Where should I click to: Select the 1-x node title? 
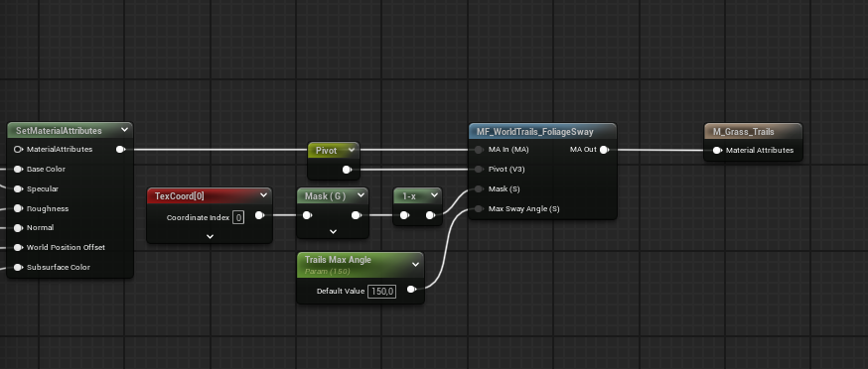pyautogui.click(x=409, y=196)
